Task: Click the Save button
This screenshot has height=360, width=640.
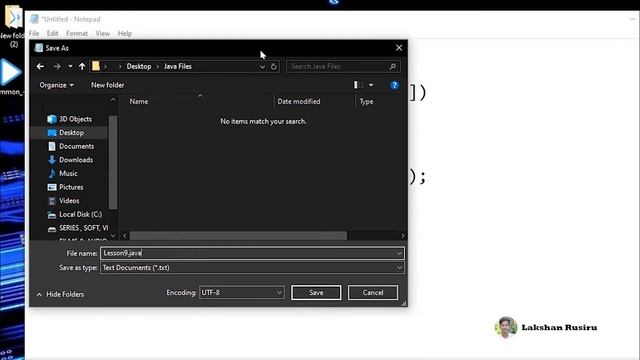Action: tap(316, 292)
